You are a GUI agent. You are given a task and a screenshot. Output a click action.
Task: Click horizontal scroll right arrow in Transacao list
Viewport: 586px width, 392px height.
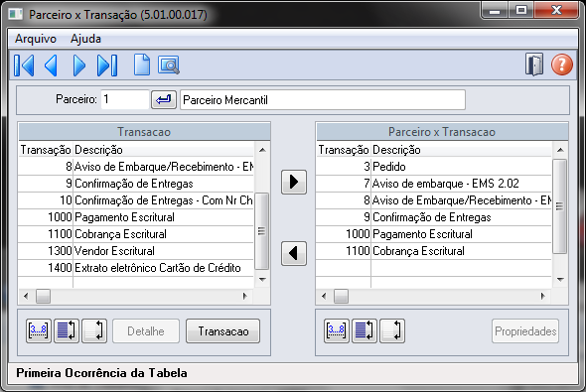tap(244, 296)
